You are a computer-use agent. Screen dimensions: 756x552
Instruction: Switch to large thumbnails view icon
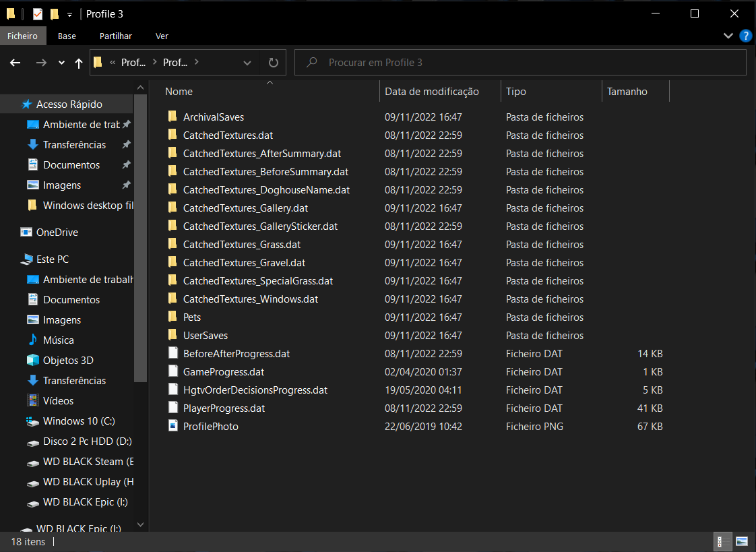pos(741,541)
